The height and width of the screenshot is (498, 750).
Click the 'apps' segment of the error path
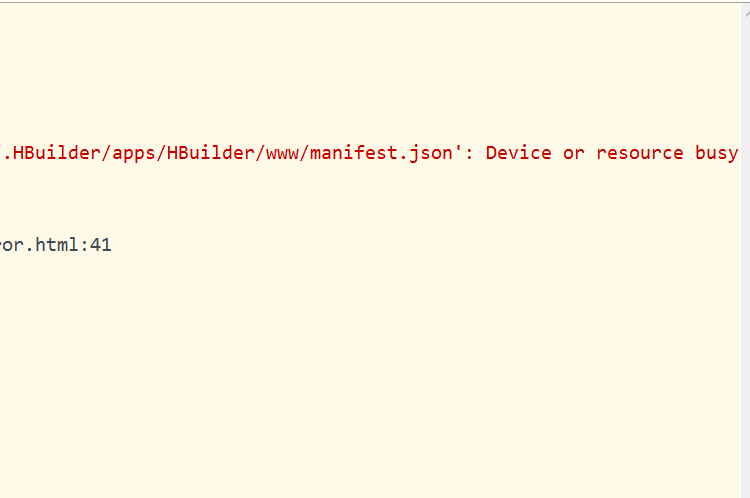pyautogui.click(x=133, y=154)
